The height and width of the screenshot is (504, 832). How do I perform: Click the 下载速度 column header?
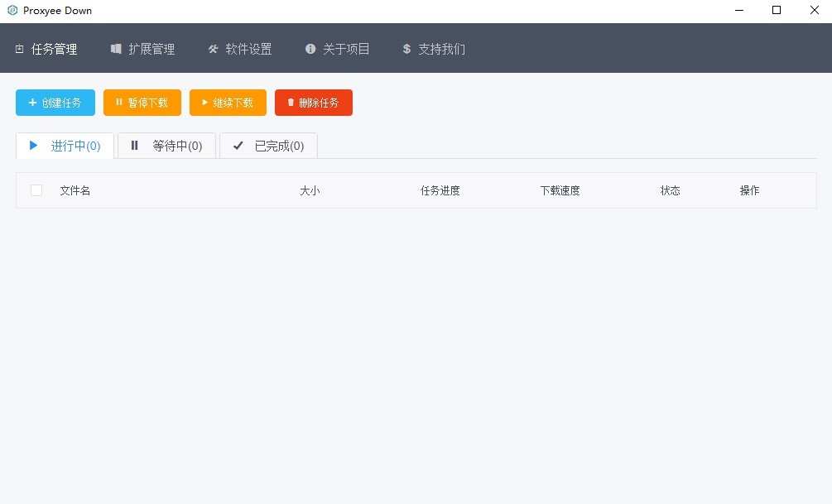coord(560,190)
